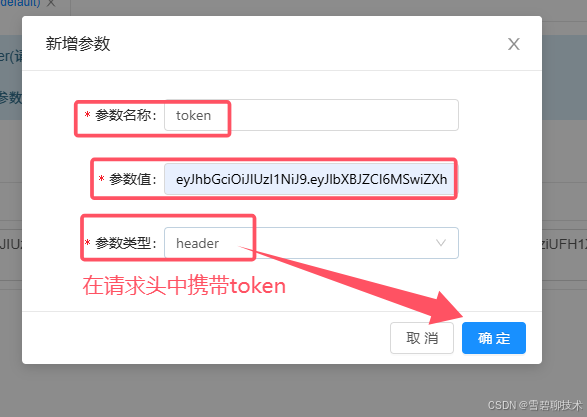
Task: Close the 新增参数 dialog with X icon
Action: coord(514,44)
